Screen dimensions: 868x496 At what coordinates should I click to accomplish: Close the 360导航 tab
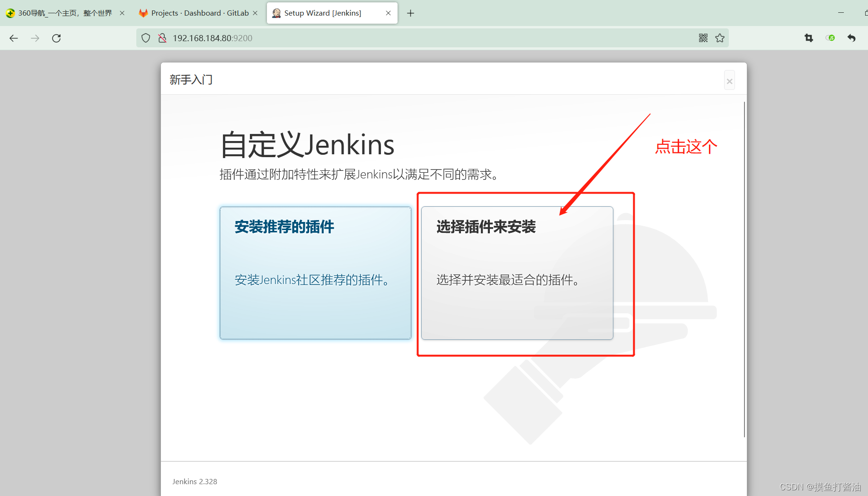coord(122,13)
